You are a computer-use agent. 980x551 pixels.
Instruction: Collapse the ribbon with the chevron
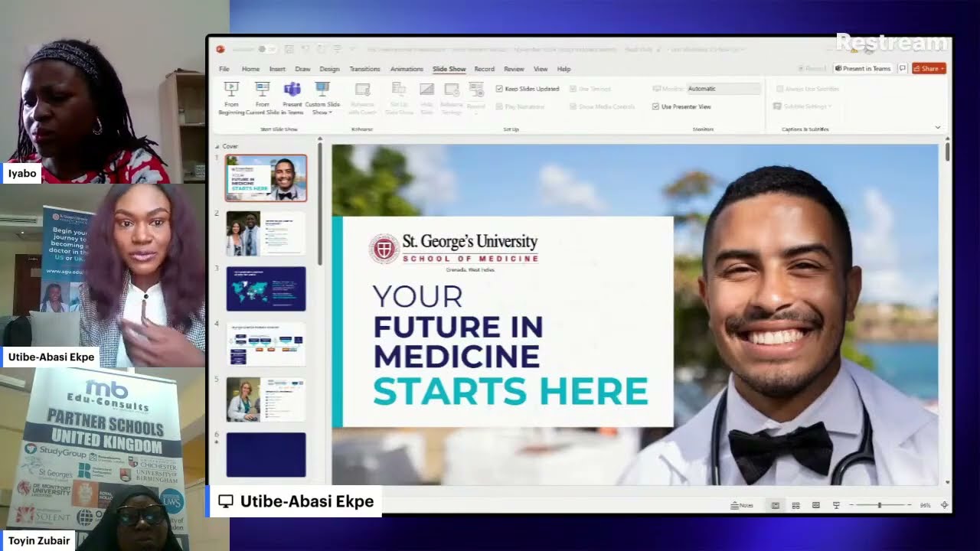coord(938,127)
